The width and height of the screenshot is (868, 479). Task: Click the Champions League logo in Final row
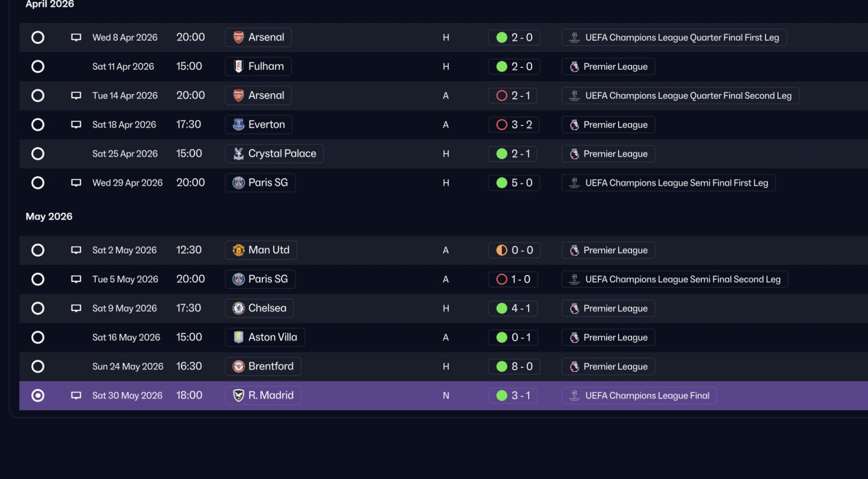574,396
